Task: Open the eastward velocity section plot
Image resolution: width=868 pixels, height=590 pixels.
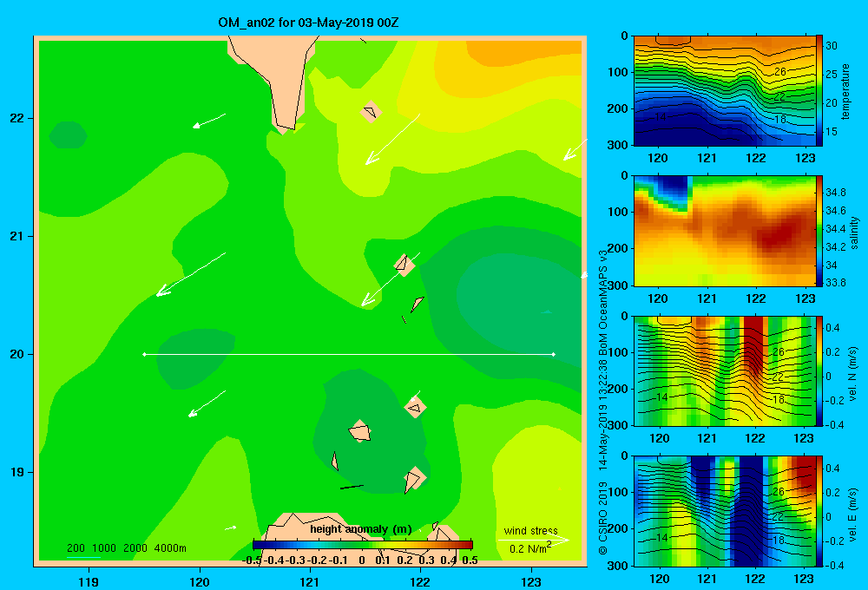Action: click(x=725, y=511)
